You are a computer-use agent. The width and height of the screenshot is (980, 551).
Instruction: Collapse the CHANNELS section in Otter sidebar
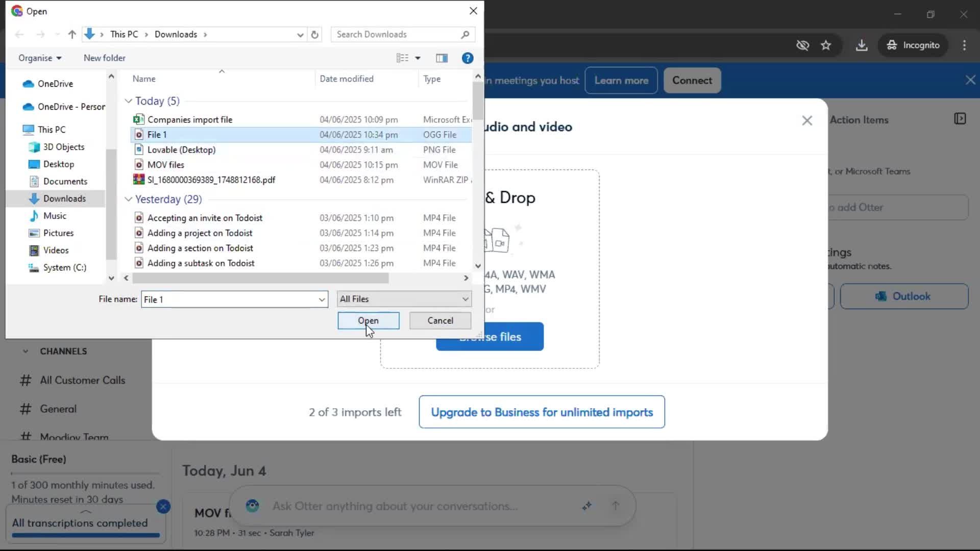26,352
